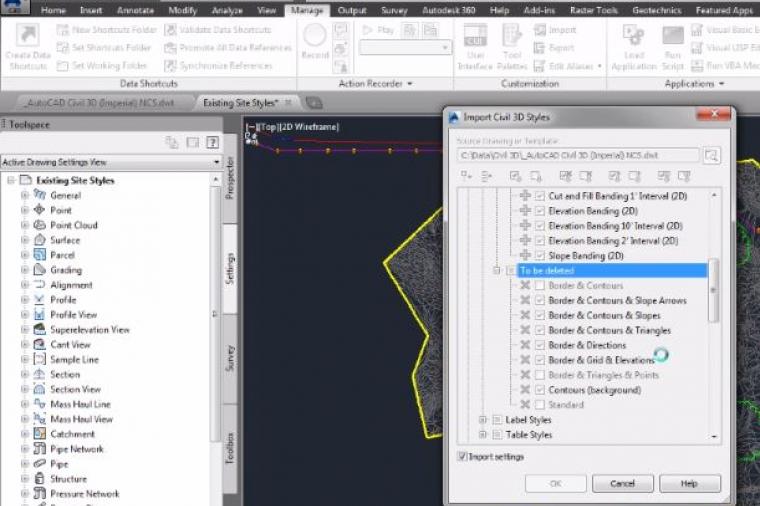Select the Prospector tab in Toolspace
This screenshot has width=760, height=506.
point(230,177)
